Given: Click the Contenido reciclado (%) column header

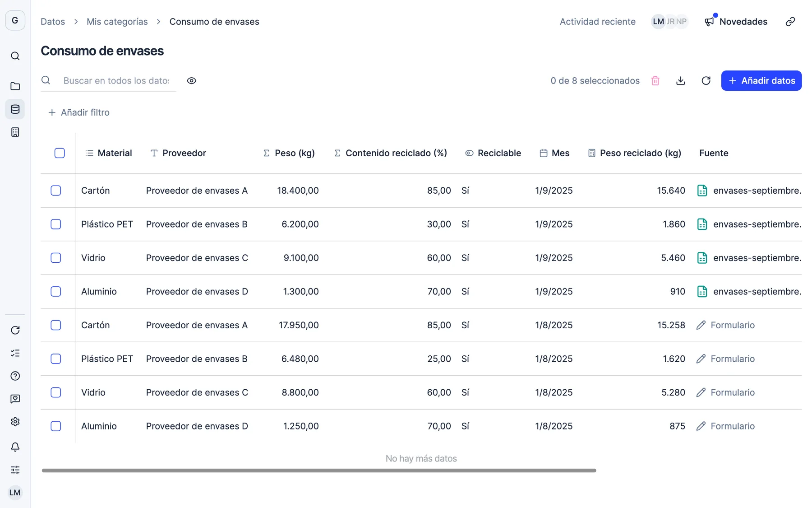Looking at the screenshot, I should point(391,153).
